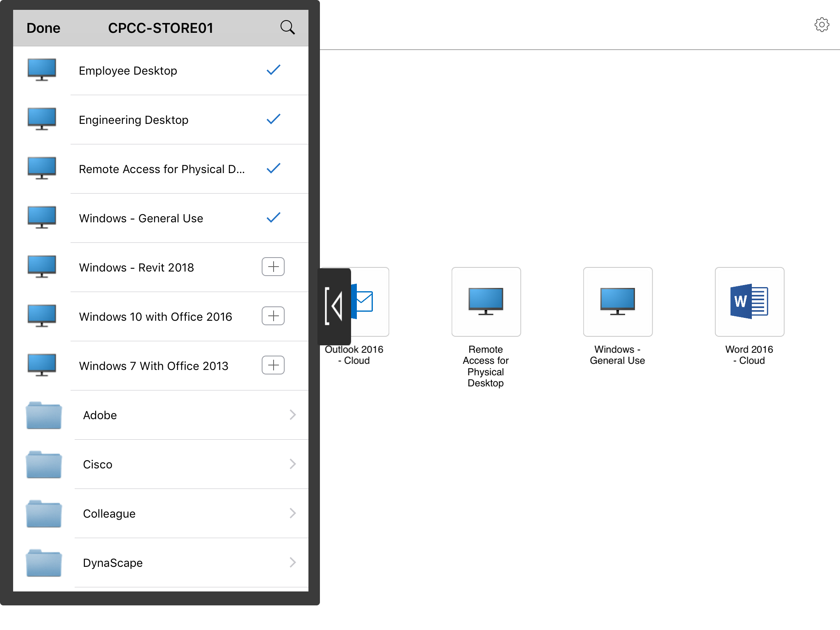Open the Adobe folder name
This screenshot has height=630, width=840.
click(x=100, y=415)
